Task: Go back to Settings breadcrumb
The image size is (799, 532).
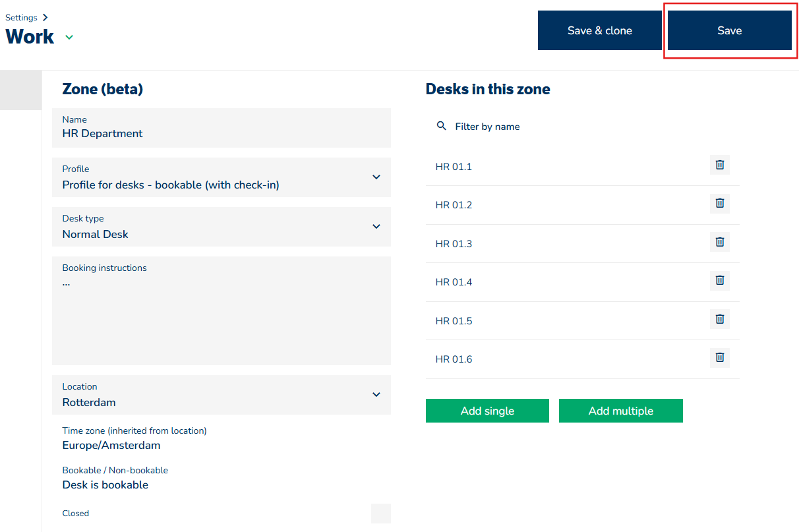Action: pos(21,18)
